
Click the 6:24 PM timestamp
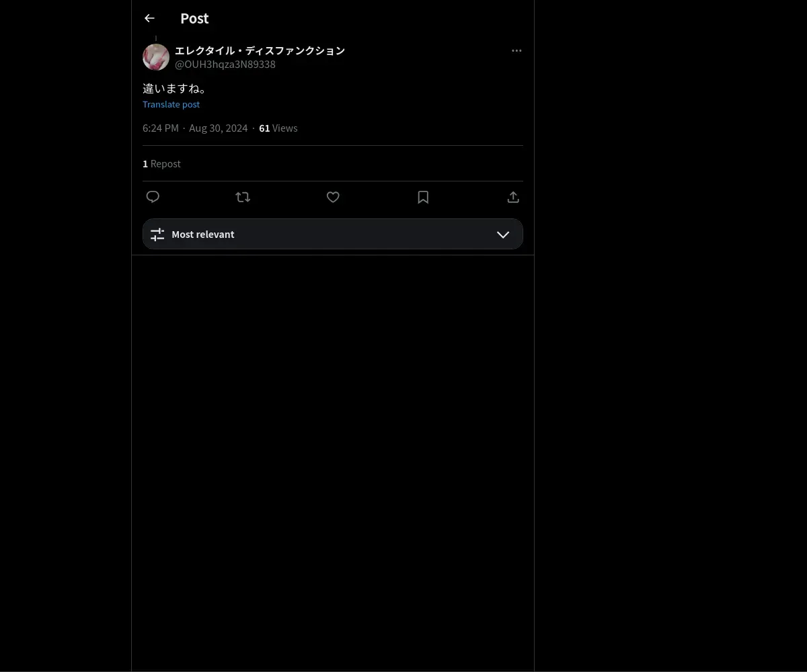coord(161,128)
